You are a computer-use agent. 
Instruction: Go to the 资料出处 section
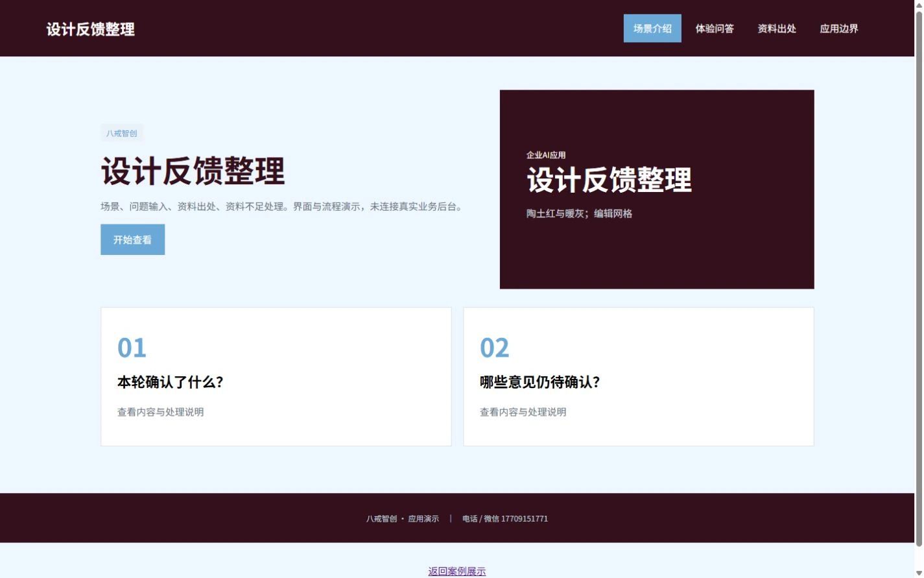click(x=777, y=29)
